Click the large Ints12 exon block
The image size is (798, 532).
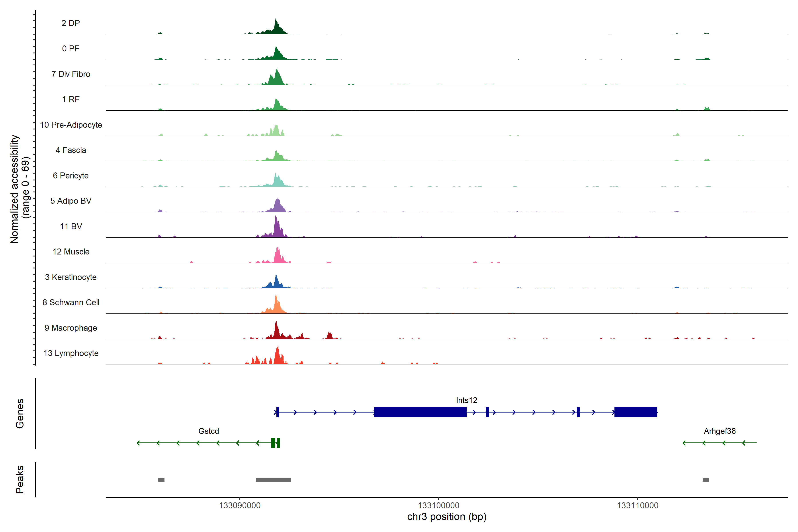420,412
